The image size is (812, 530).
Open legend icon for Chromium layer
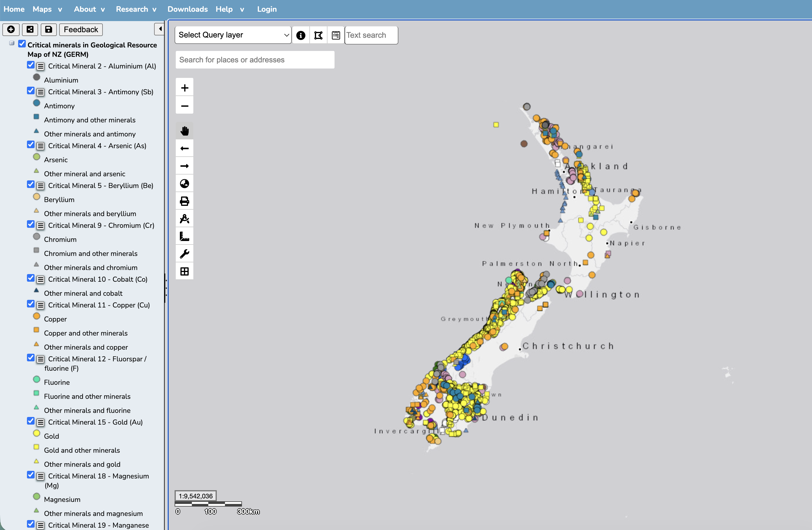(x=41, y=225)
